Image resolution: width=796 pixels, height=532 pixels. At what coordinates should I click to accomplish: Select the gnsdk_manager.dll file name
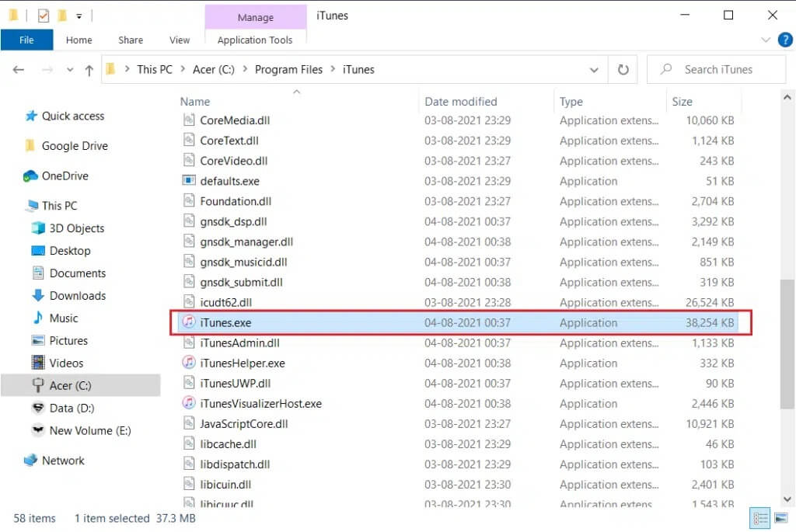click(x=246, y=242)
